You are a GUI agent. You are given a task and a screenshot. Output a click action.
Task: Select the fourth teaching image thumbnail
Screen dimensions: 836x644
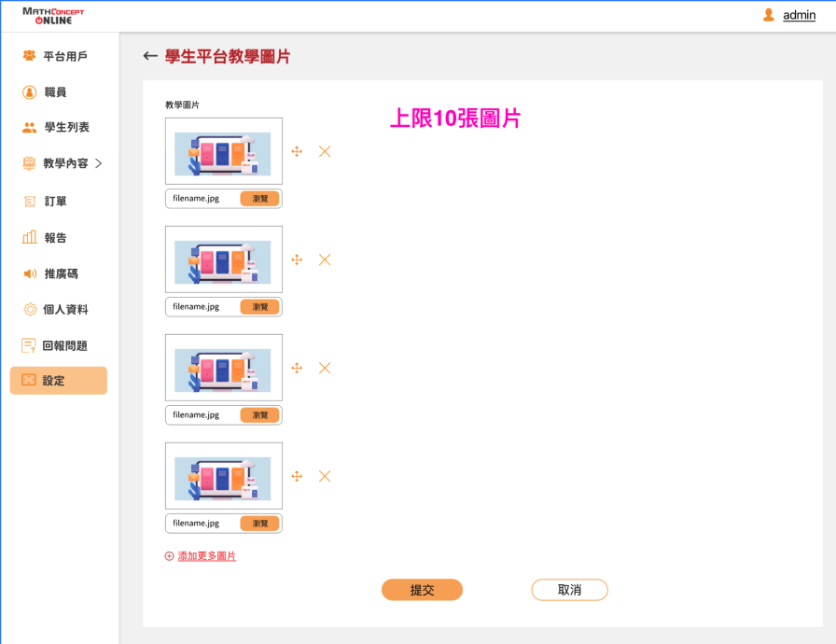[223, 476]
